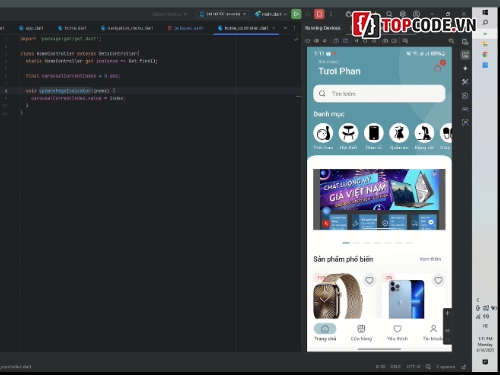Click Volume Up in Running Devices toolbar
The height and width of the screenshot is (375, 500).
316,41
